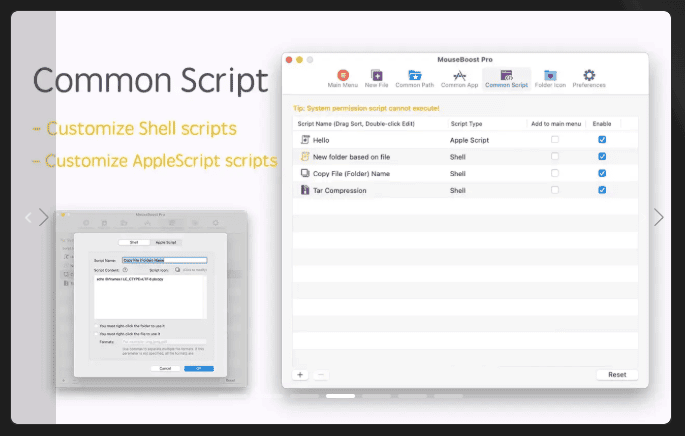Open the Main Menu toolbar tab
This screenshot has height=436, width=685.
(x=343, y=79)
